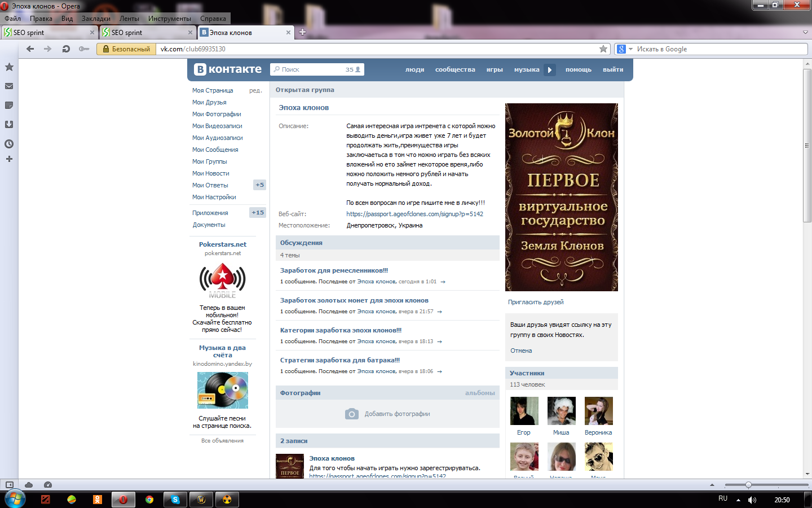The width and height of the screenshot is (812, 508).
Task: Open the Вид menu
Action: (x=67, y=19)
